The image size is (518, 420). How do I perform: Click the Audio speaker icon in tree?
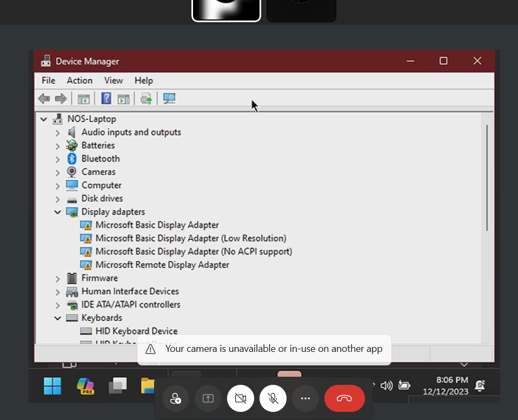[x=71, y=132]
